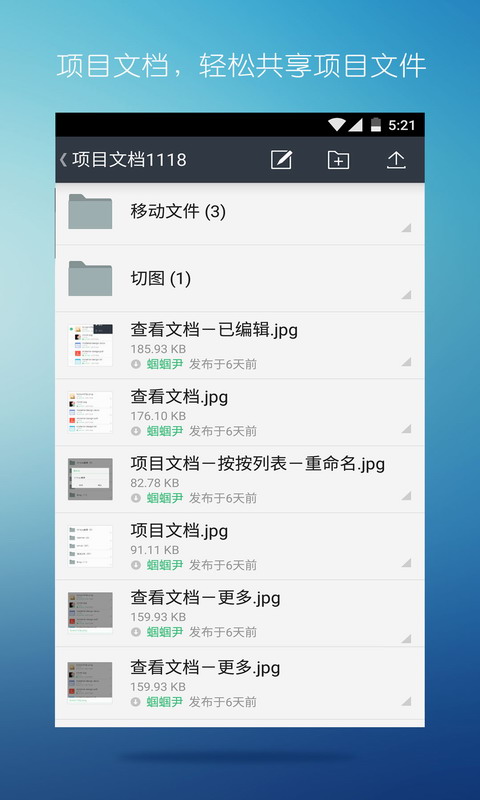Image resolution: width=480 pixels, height=800 pixels.
Task: Go back using the chevron beside 项目文档1118
Action: click(63, 160)
